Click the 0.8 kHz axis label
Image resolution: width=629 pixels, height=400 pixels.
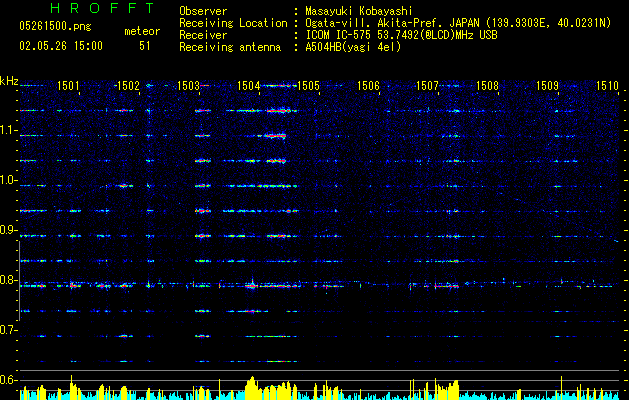click(9, 280)
